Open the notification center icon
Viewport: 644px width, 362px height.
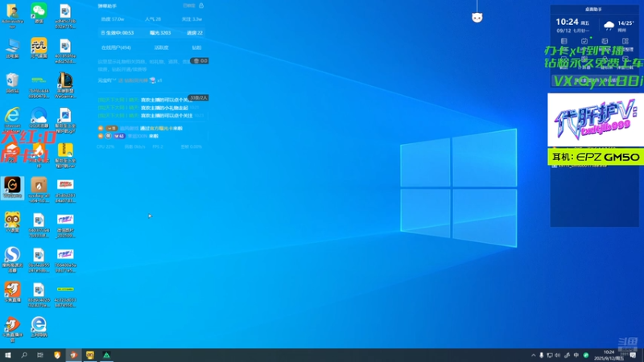(634, 356)
